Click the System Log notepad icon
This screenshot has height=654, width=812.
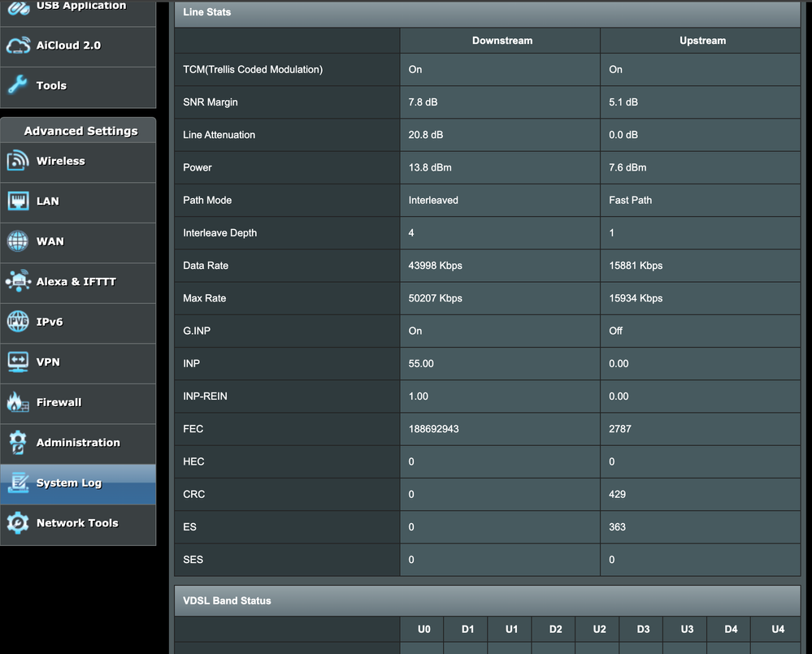point(18,483)
